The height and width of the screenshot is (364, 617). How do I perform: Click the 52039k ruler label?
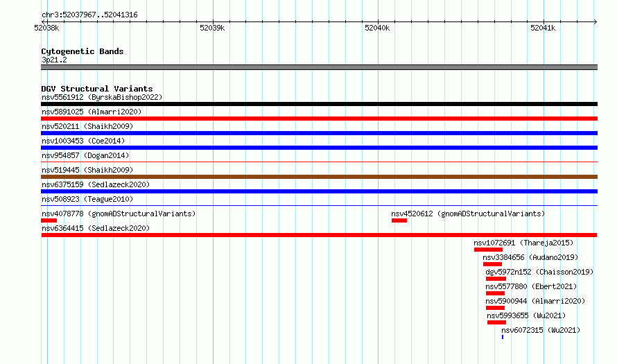pos(212,28)
